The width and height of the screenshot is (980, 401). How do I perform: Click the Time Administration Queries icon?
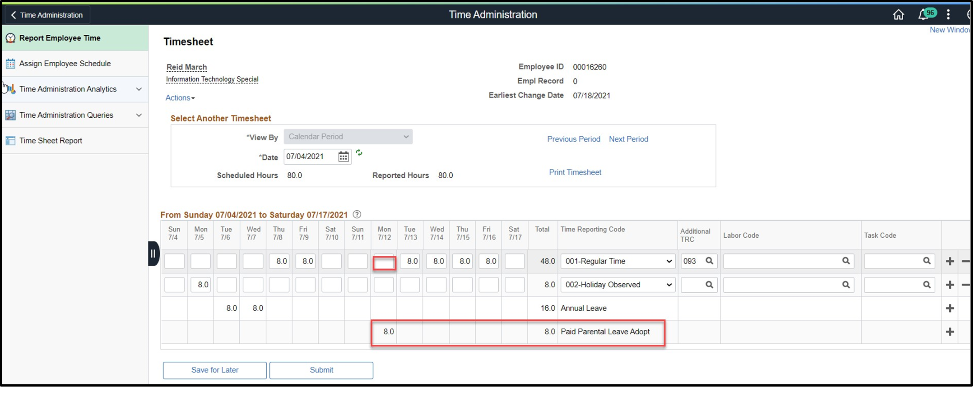coord(10,115)
